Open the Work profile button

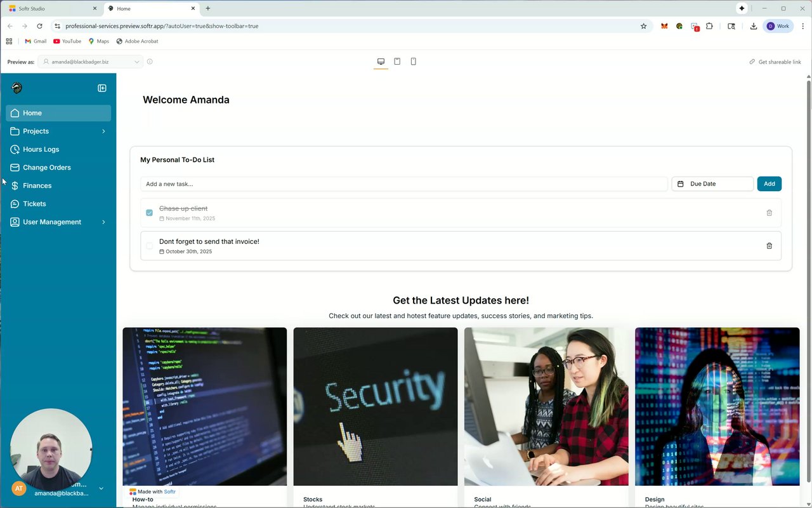pos(778,26)
